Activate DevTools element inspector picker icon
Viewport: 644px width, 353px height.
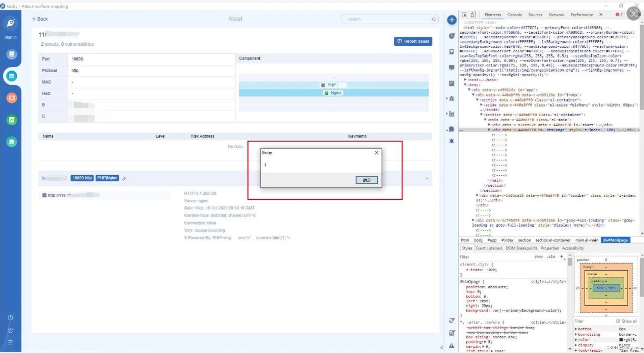click(x=464, y=15)
